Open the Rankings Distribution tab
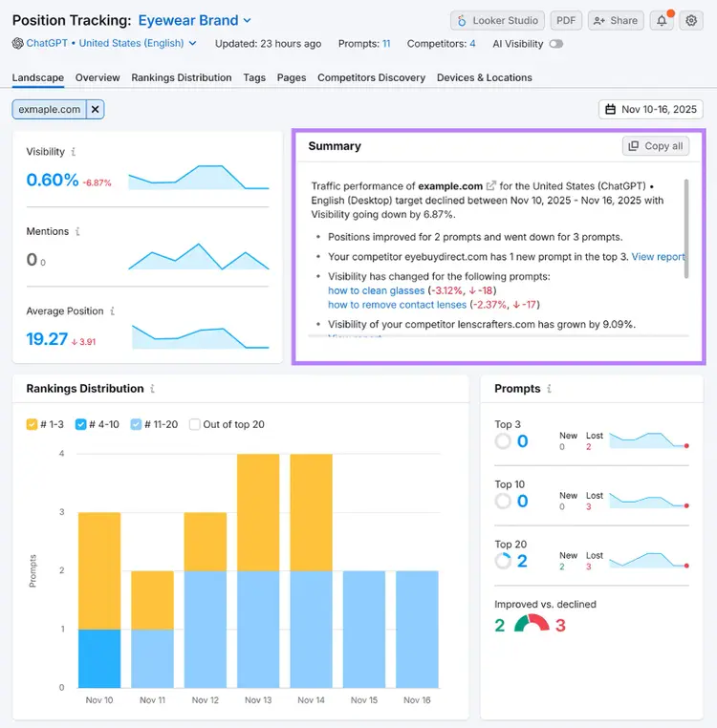Screen dimensions: 717x728 pyautogui.click(x=182, y=77)
